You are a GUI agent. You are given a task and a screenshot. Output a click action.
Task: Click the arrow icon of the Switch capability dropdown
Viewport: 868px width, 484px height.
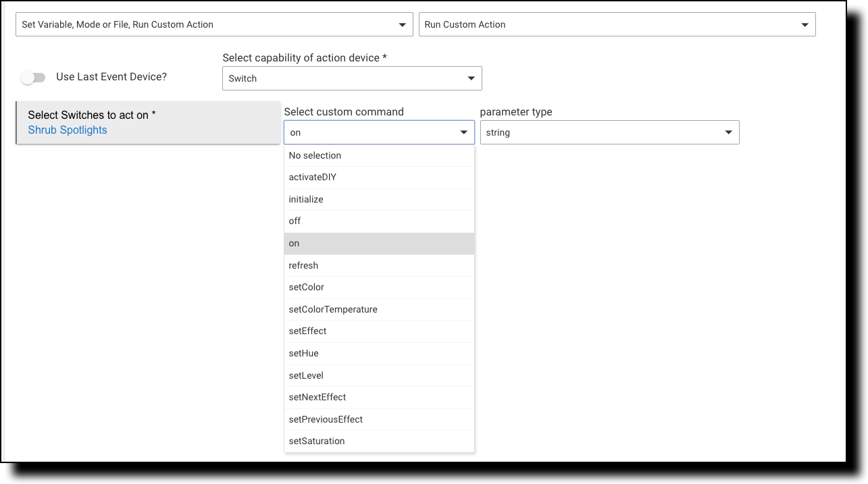click(471, 79)
